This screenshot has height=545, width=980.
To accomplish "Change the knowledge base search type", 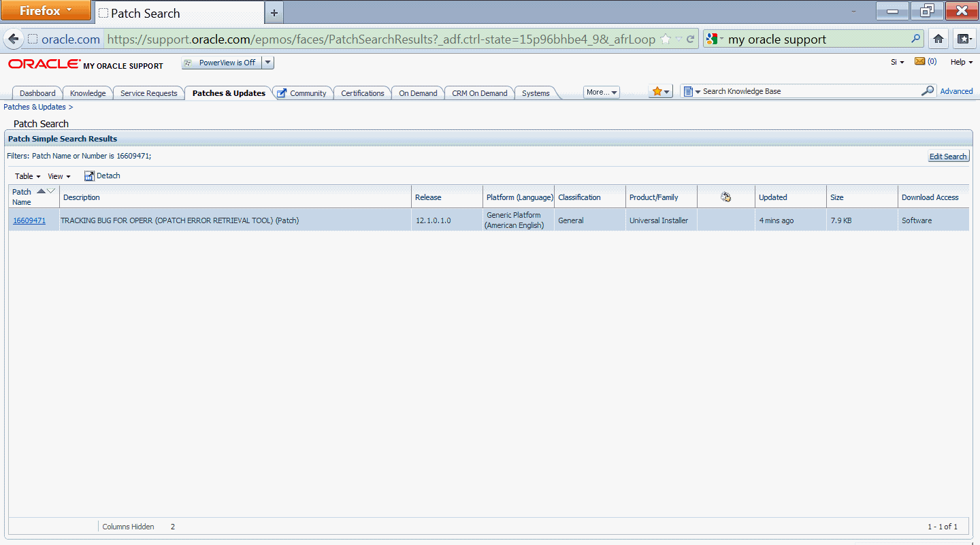I will click(692, 91).
